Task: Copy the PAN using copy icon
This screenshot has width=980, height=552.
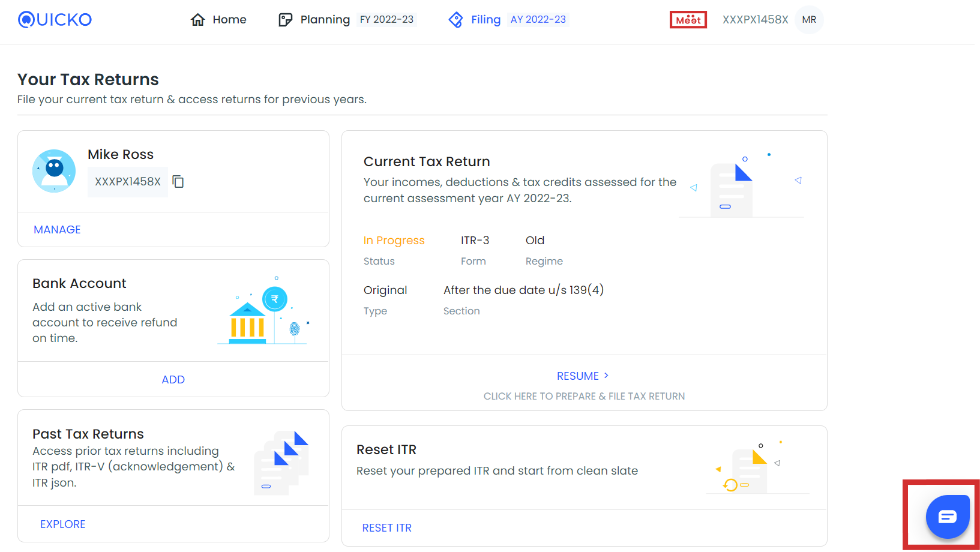Action: pos(178,182)
